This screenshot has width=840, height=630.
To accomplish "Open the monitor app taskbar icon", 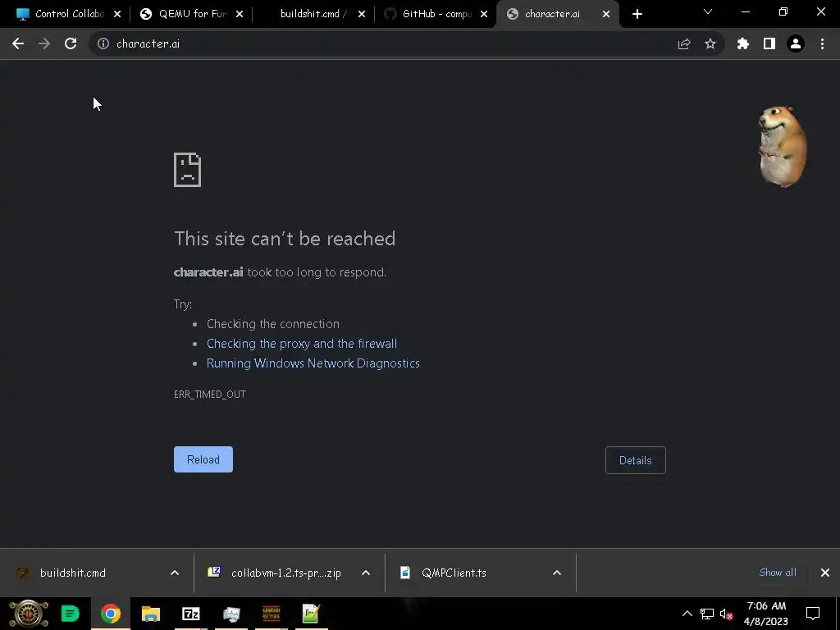I will pyautogui.click(x=231, y=614).
